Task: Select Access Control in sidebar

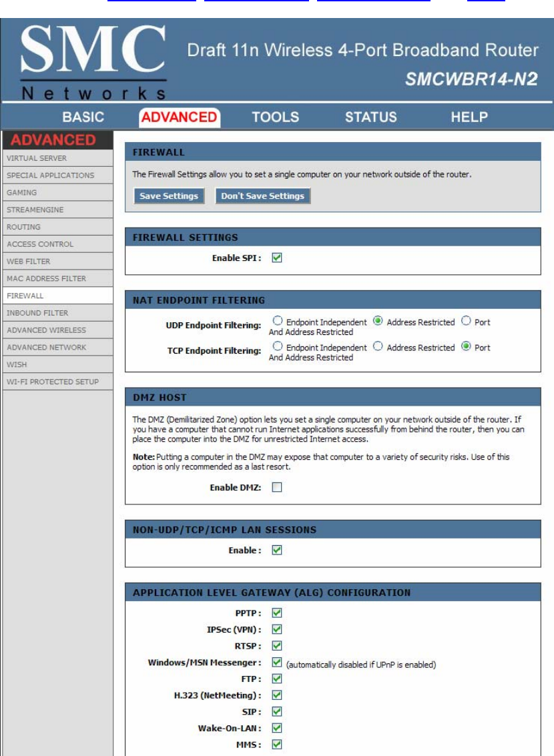Action: 58,244
